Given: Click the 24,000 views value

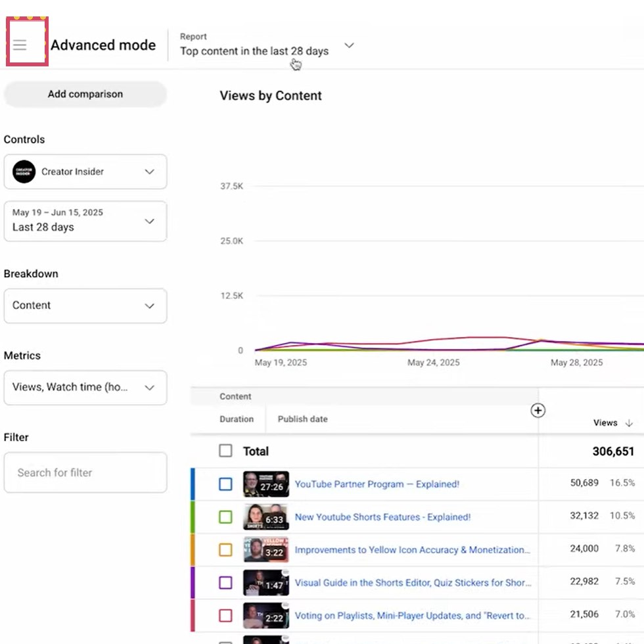Looking at the screenshot, I should point(584,548).
